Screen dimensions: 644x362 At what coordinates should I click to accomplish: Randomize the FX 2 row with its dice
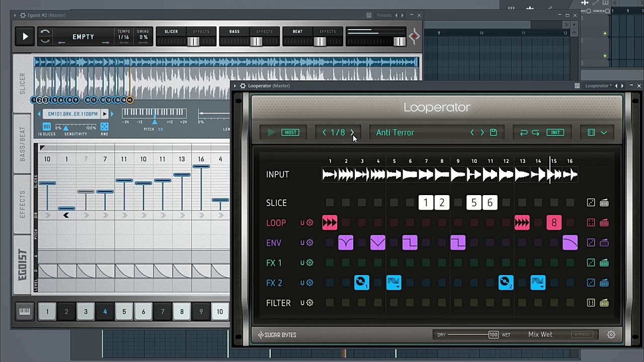591,283
